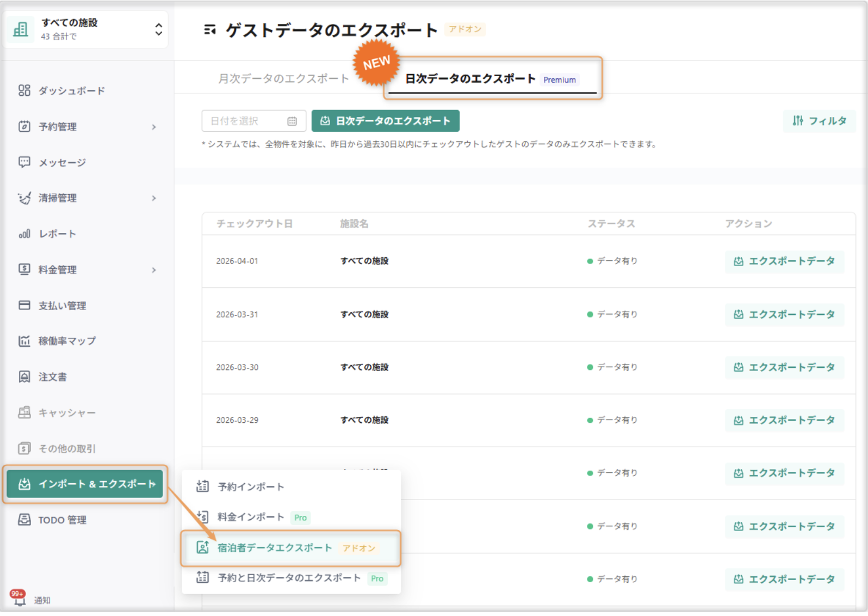Expand the 清掃管理 submenu chevron
Screen dimensions: 868x616
pos(154,198)
